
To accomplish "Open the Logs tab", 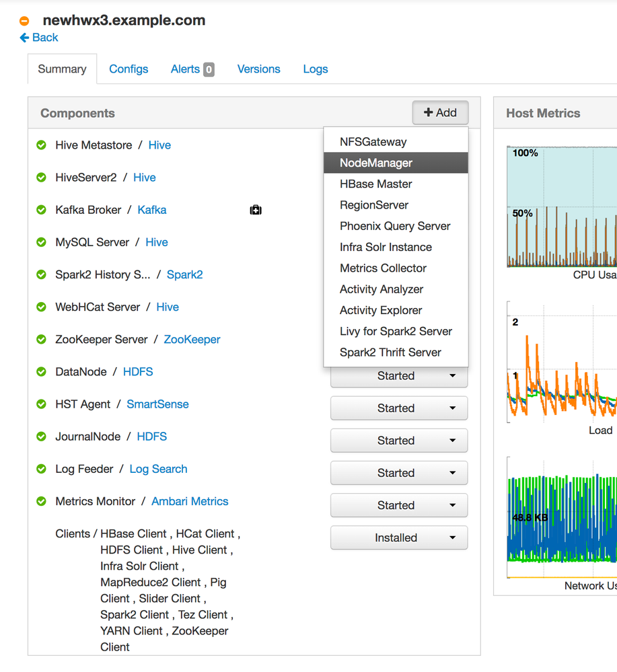I will (315, 69).
